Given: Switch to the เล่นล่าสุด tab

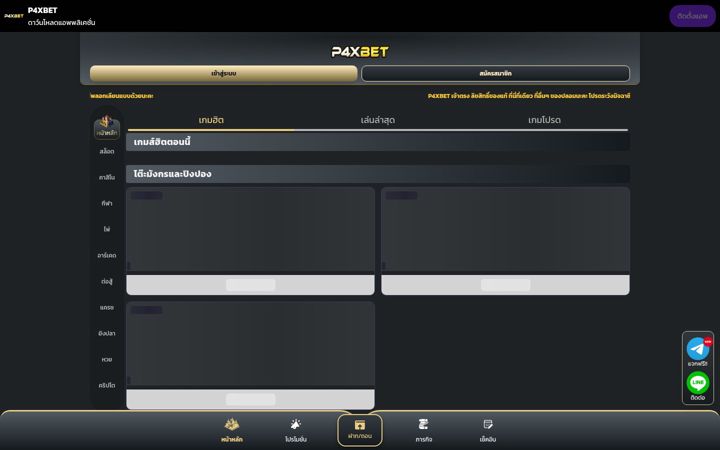Looking at the screenshot, I should (378, 120).
